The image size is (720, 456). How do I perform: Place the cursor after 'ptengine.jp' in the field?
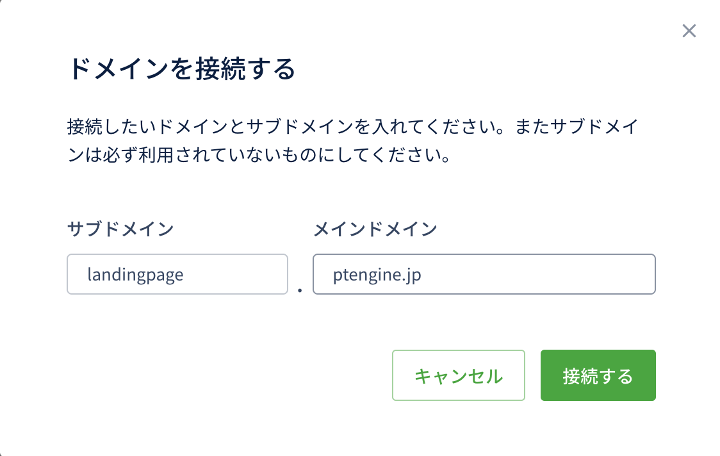pyautogui.click(x=423, y=275)
